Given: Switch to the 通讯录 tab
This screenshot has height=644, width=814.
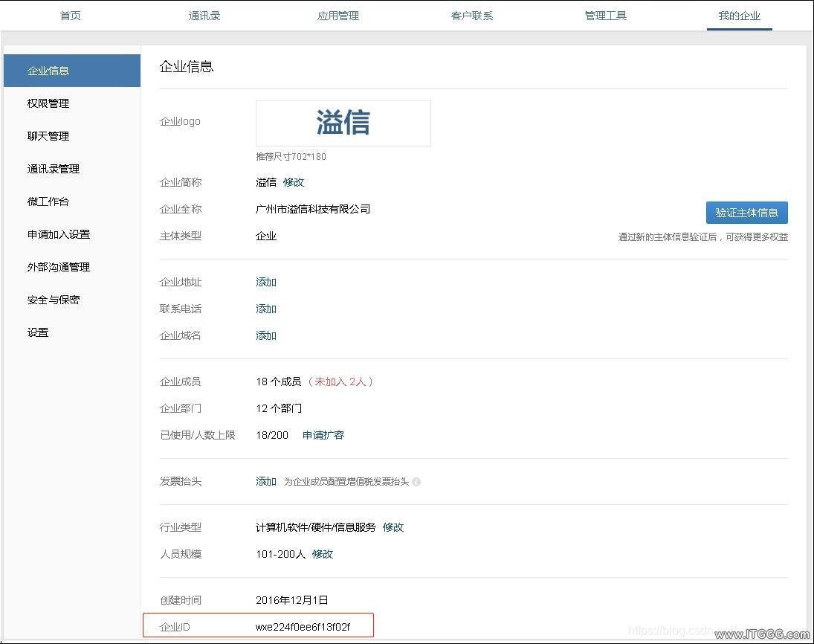Looking at the screenshot, I should (204, 16).
